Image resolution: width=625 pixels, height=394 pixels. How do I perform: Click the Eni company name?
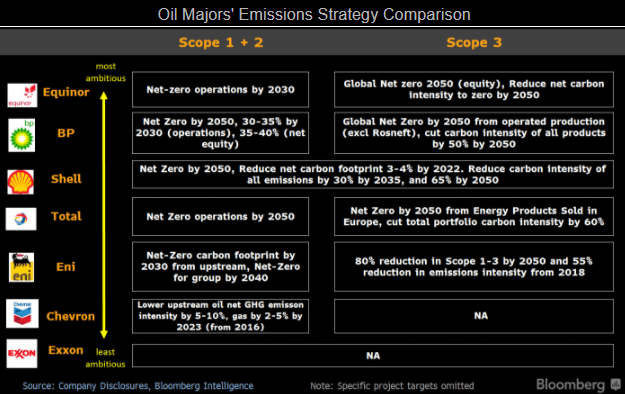[66, 266]
